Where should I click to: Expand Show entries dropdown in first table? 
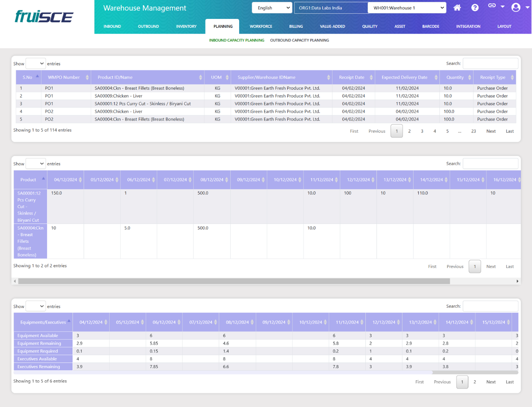(36, 64)
